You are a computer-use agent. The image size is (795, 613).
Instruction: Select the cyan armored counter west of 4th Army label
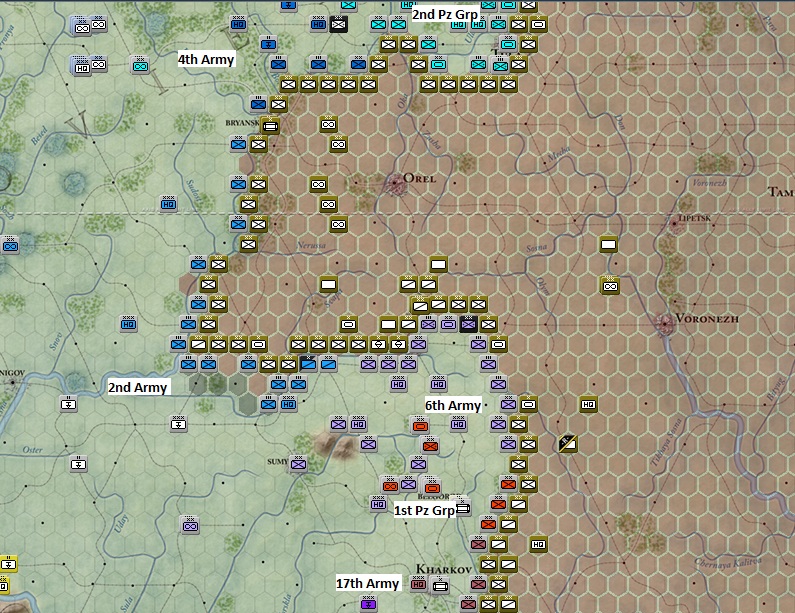click(140, 65)
